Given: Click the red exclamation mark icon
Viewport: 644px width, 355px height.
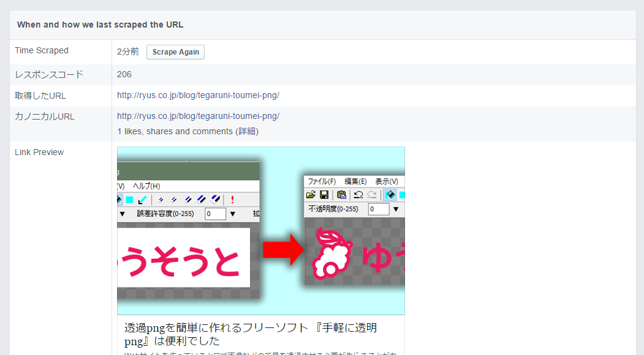Looking at the screenshot, I should (233, 199).
